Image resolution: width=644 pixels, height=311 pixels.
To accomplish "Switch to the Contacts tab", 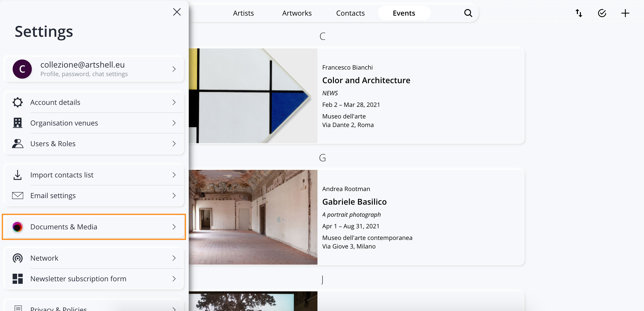I will click(x=350, y=13).
